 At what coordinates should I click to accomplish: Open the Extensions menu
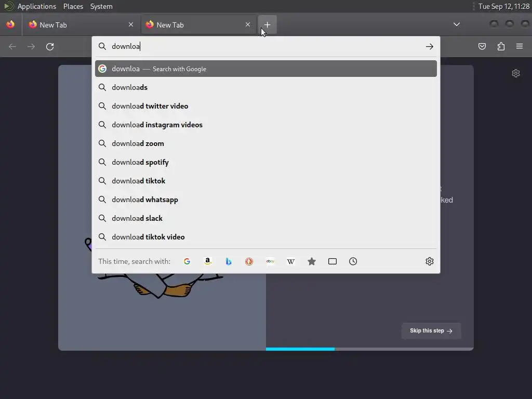coord(501,46)
